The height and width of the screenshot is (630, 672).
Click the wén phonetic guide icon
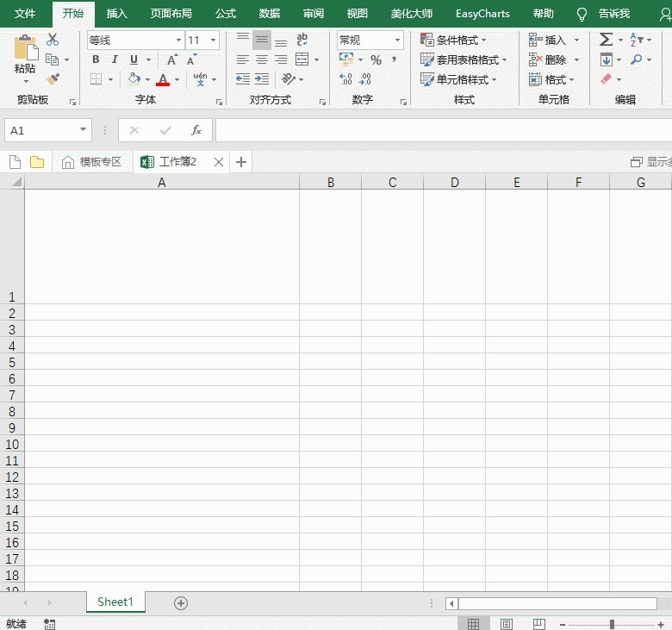point(200,79)
